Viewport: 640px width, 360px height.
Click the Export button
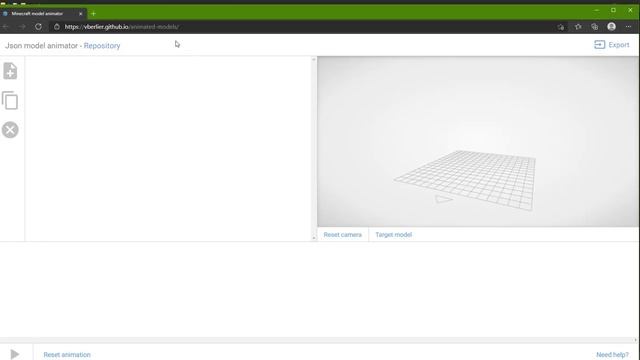click(x=611, y=45)
